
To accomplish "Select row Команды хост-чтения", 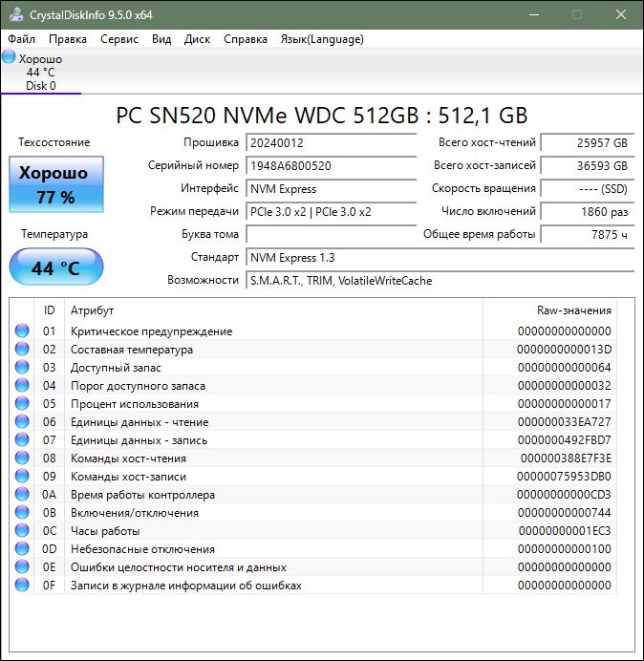I will click(x=313, y=458).
